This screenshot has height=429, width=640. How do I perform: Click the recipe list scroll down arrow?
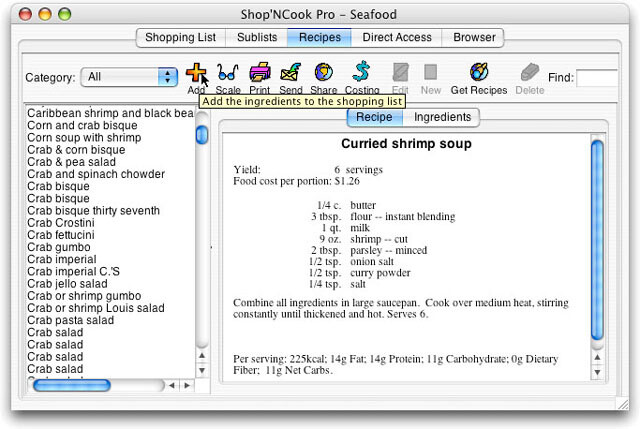tap(202, 371)
